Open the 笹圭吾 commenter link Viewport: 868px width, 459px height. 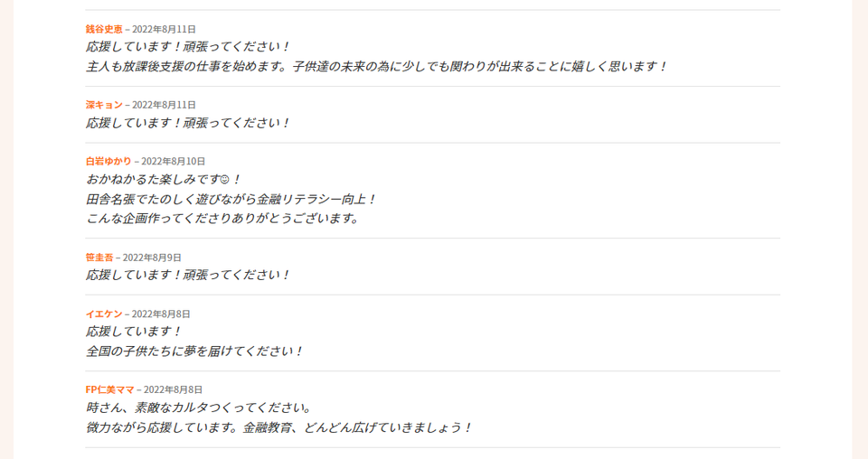[99, 258]
